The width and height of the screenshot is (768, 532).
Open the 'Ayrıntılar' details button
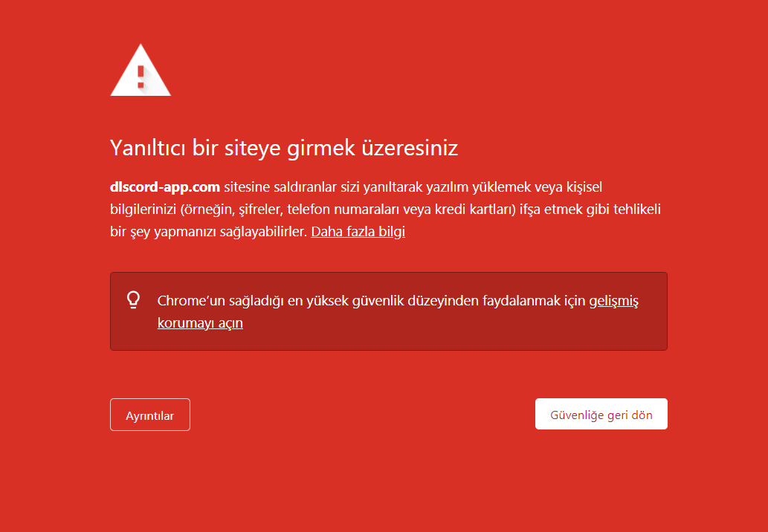pyautogui.click(x=150, y=415)
